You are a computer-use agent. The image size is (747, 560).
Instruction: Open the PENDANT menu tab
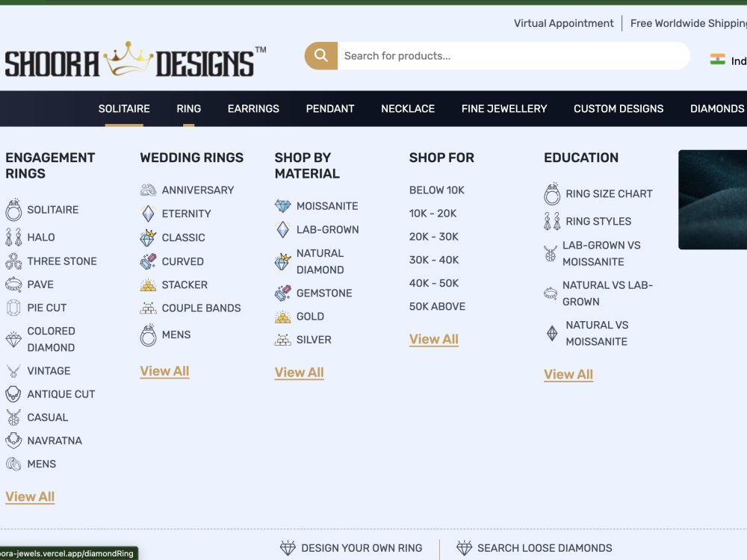(330, 108)
